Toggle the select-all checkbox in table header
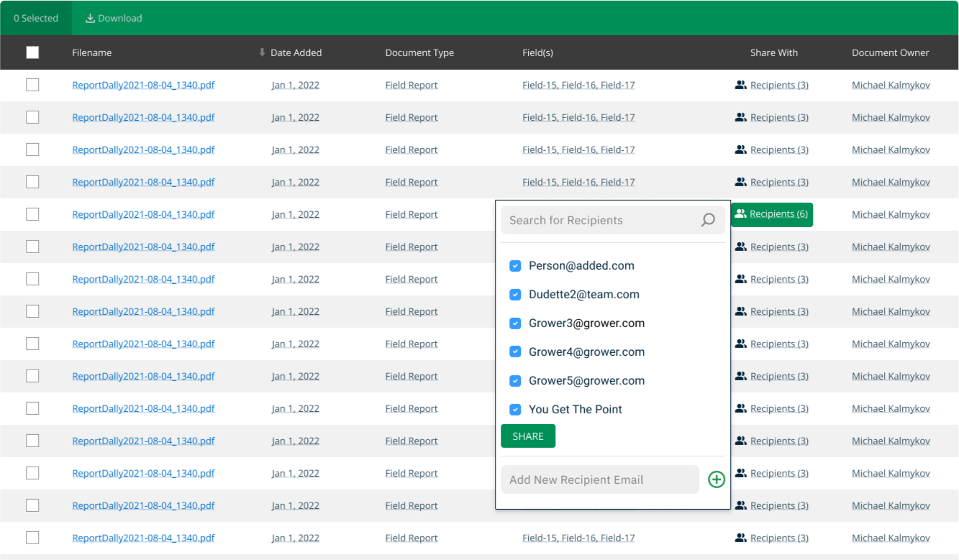Screen dimensions: 959x560 coord(32,52)
